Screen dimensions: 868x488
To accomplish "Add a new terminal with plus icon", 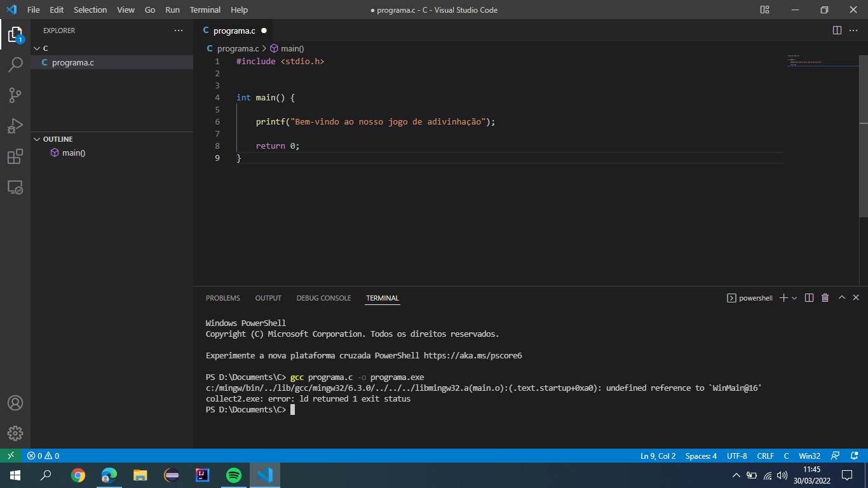I will (783, 297).
